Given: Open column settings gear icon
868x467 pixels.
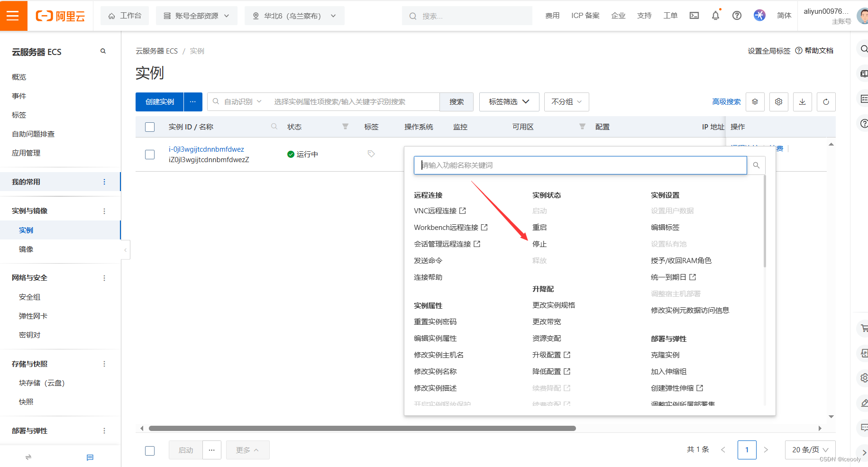Looking at the screenshot, I should click(x=779, y=102).
